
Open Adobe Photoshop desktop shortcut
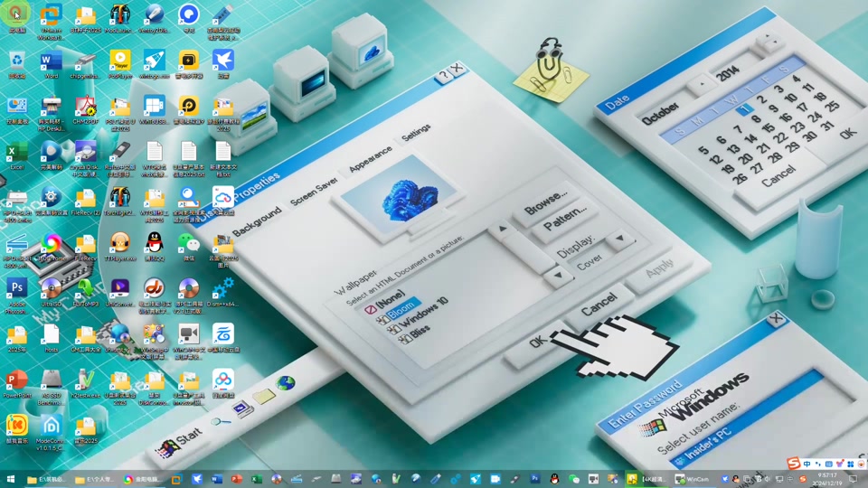pyautogui.click(x=16, y=296)
